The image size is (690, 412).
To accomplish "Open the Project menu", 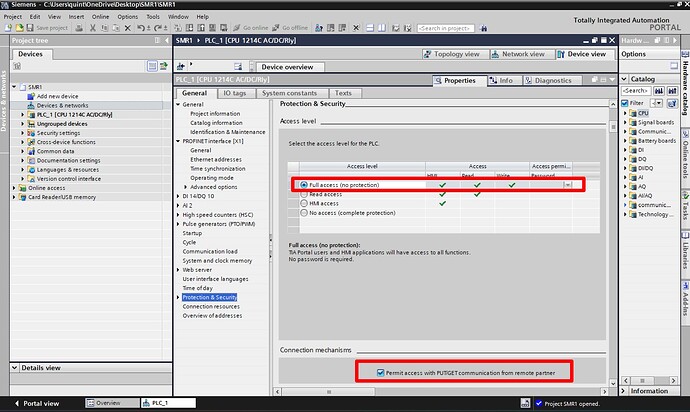I will click(x=12, y=17).
